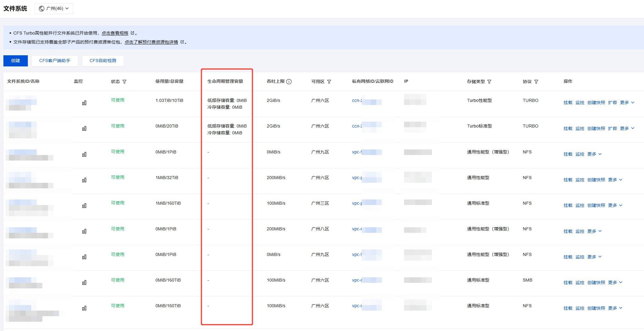Open CFS客户端助手 button
Screen dimensions: 644x331
point(55,61)
